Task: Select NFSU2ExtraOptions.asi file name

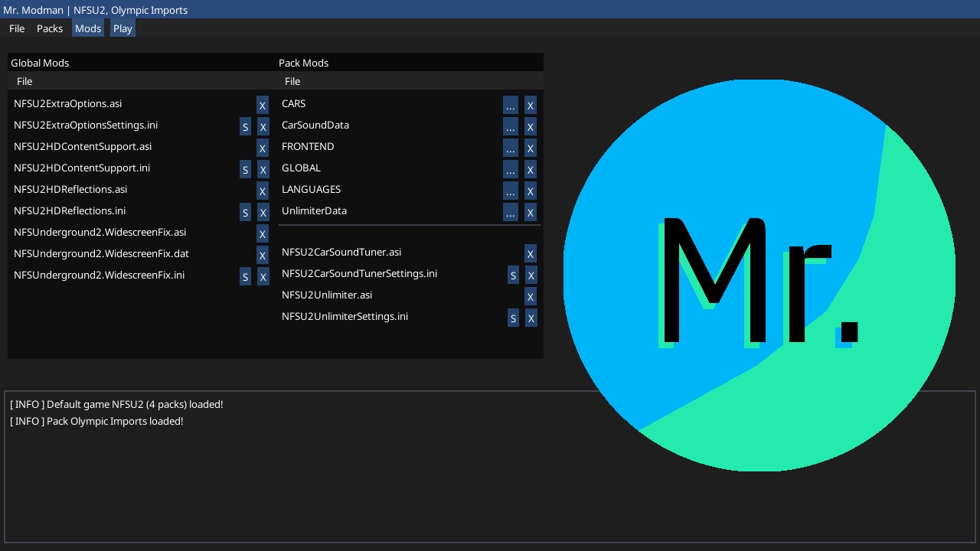Action: coord(67,103)
